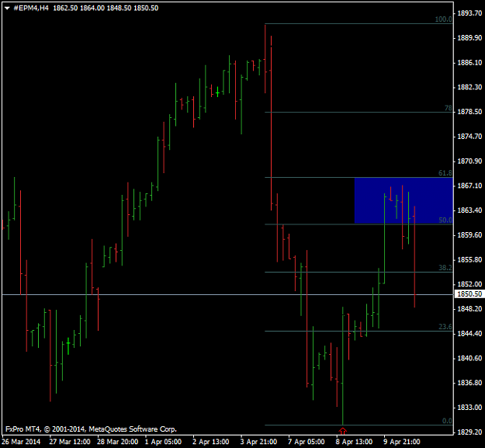Click price scale value 1844.40
485x448 pixels.
point(469,333)
